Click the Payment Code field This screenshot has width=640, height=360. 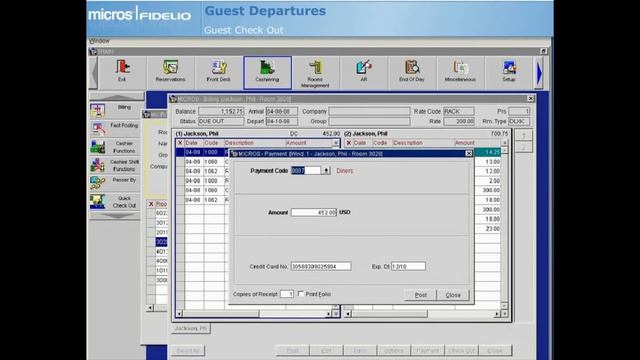pos(306,171)
